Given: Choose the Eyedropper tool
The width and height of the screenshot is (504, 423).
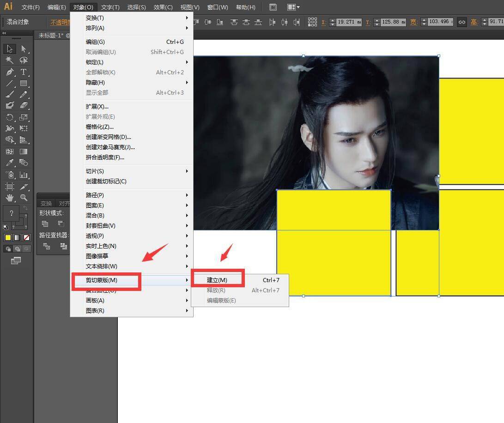Looking at the screenshot, I should 9,163.
